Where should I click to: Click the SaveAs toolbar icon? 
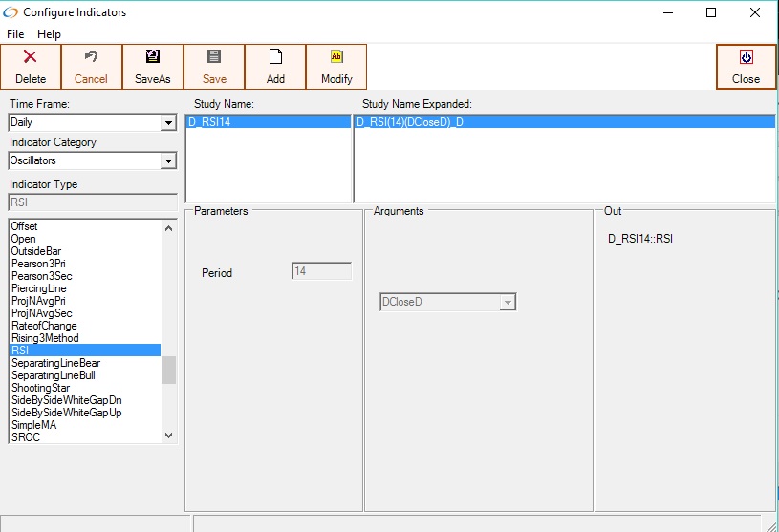coord(153,58)
